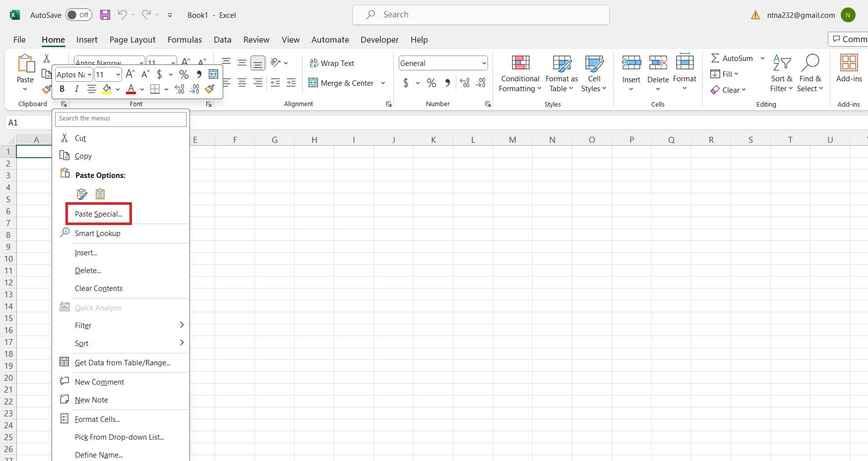Click the Undo arrow in title bar
Screen dimensions: 868x461
(122, 15)
